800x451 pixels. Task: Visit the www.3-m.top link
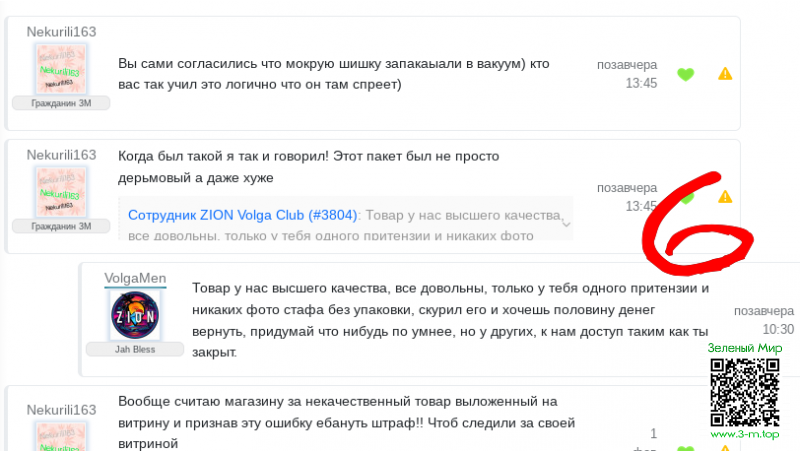(x=745, y=435)
